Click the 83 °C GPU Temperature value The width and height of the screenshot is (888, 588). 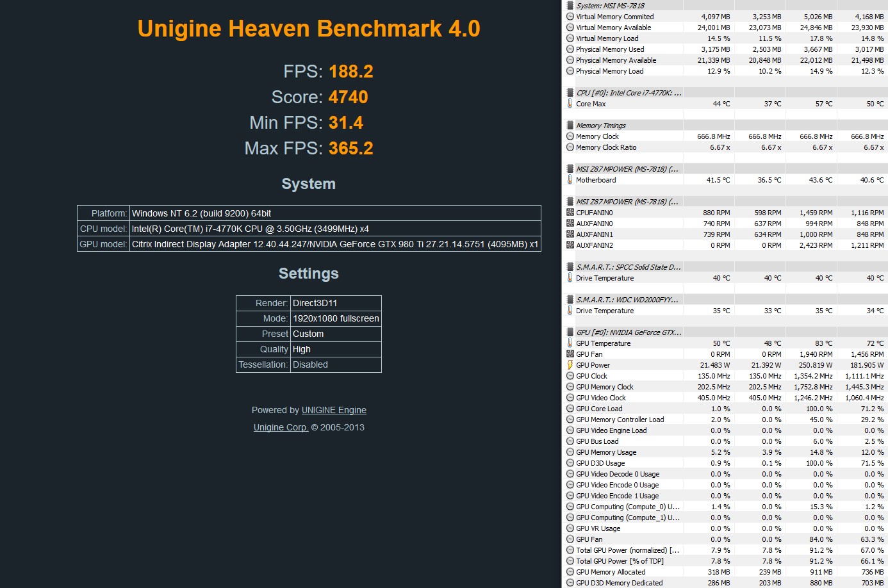823,343
